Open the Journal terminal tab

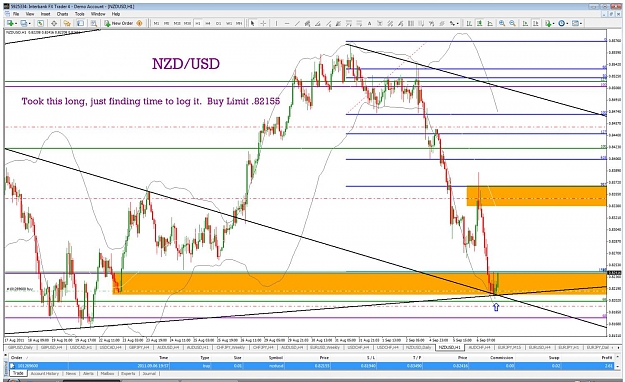click(x=149, y=374)
